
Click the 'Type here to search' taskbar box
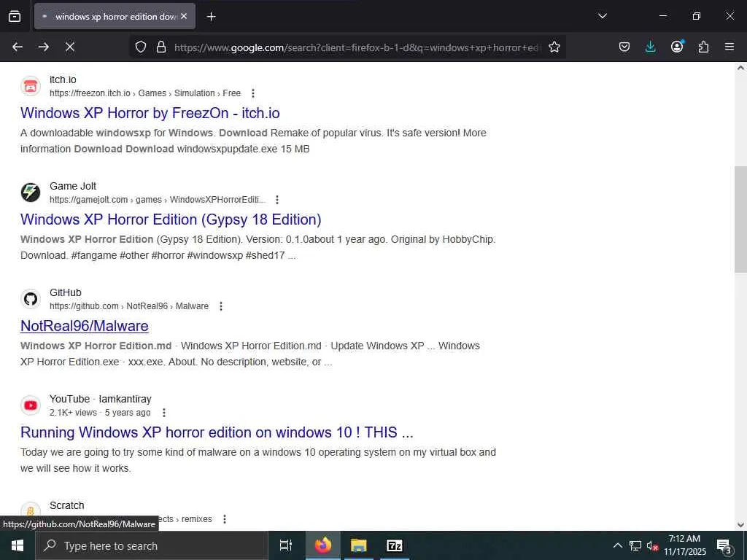152,545
